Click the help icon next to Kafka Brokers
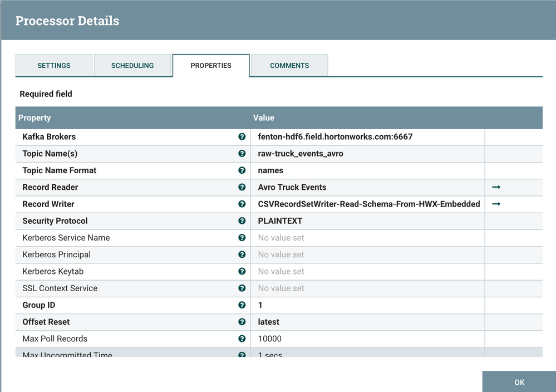 coord(242,137)
